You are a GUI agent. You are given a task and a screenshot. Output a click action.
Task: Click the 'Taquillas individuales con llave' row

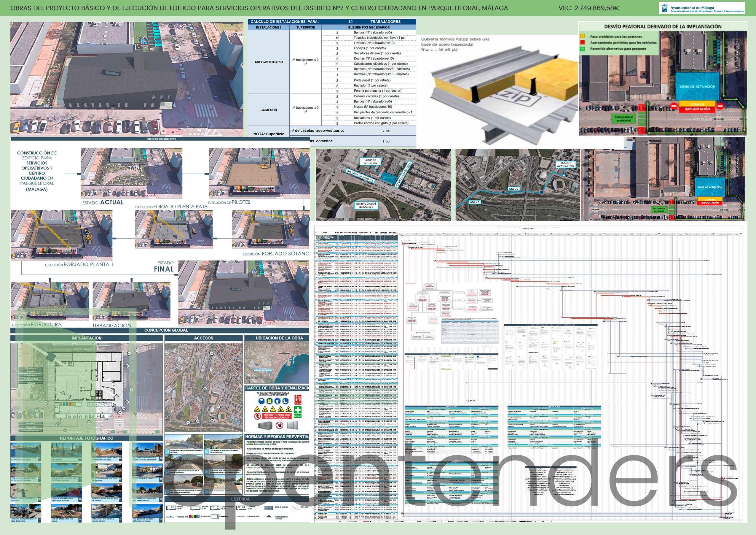point(369,38)
